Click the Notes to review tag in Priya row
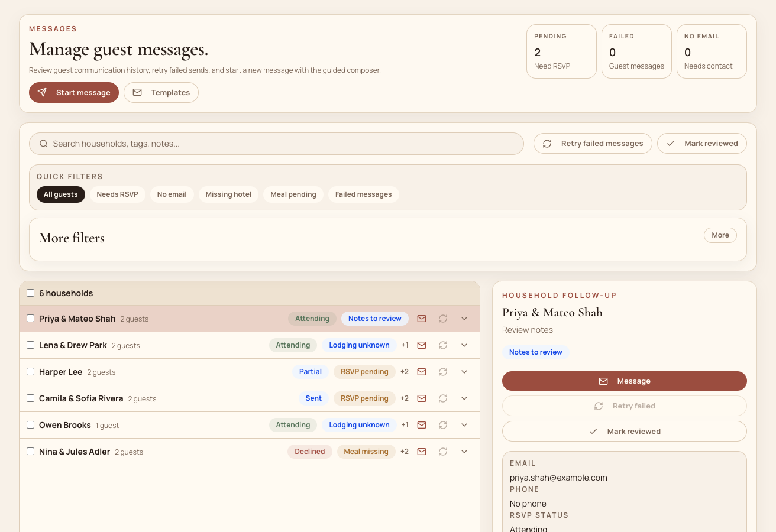 pos(375,319)
